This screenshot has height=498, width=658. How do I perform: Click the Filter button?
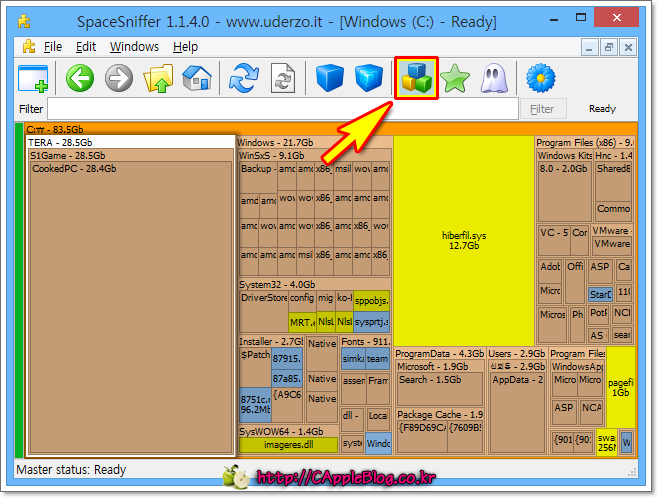point(543,109)
